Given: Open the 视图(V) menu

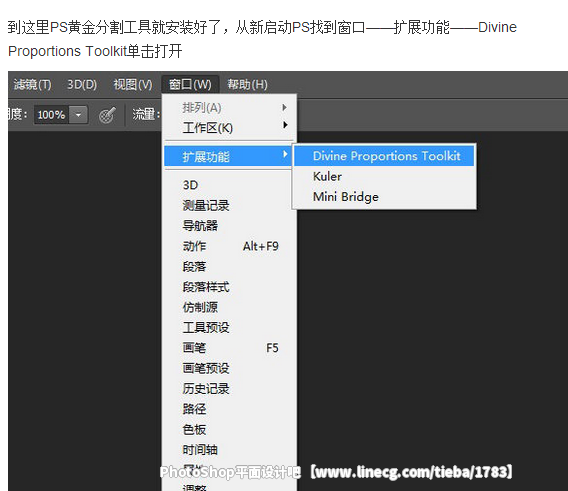Looking at the screenshot, I should [133, 84].
